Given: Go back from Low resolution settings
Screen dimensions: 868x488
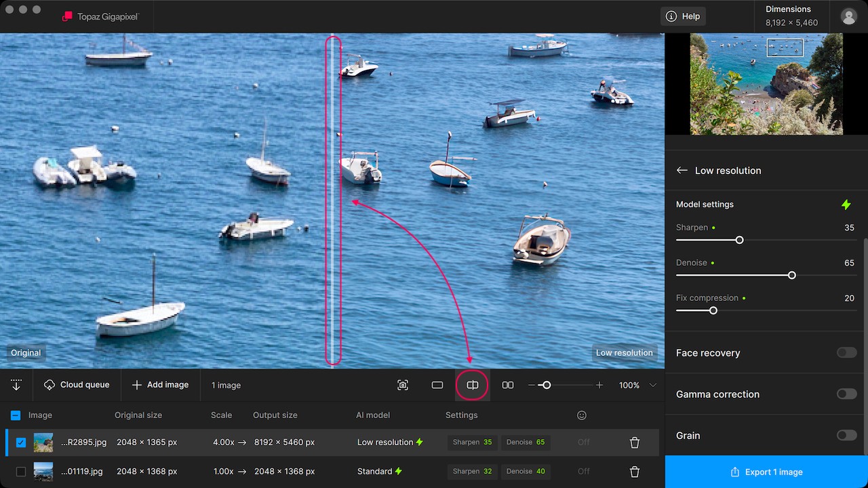Looking at the screenshot, I should pyautogui.click(x=682, y=171).
